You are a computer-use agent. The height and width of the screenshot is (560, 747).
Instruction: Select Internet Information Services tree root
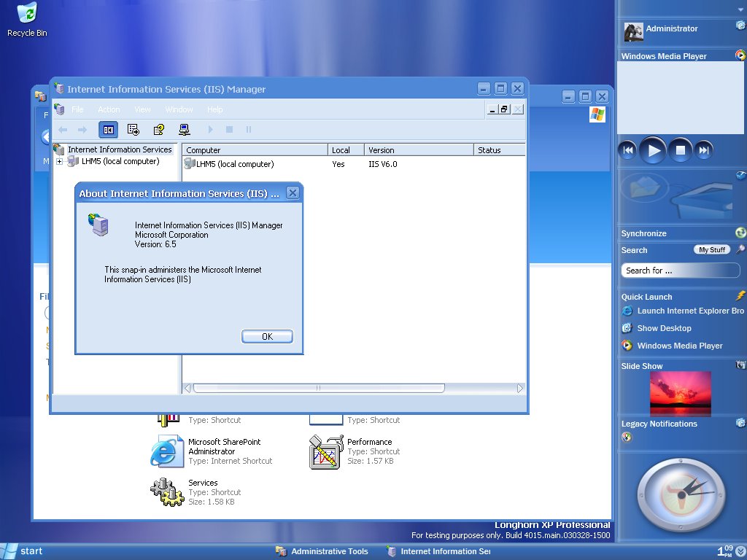tap(120, 149)
